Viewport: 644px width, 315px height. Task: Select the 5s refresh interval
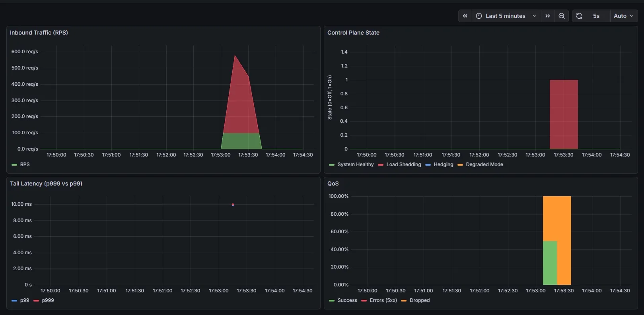596,16
